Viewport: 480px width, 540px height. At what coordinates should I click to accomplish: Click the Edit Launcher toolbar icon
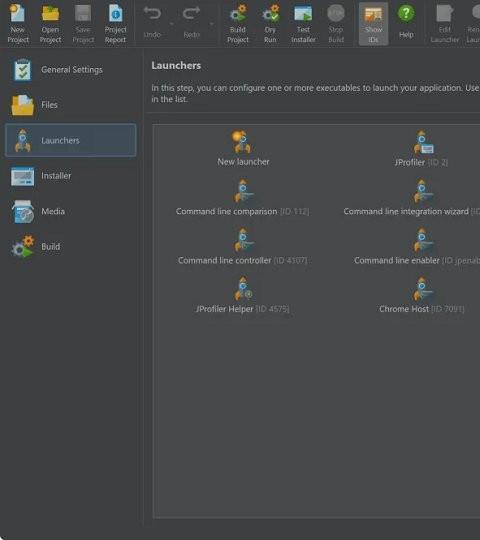tap(445, 23)
